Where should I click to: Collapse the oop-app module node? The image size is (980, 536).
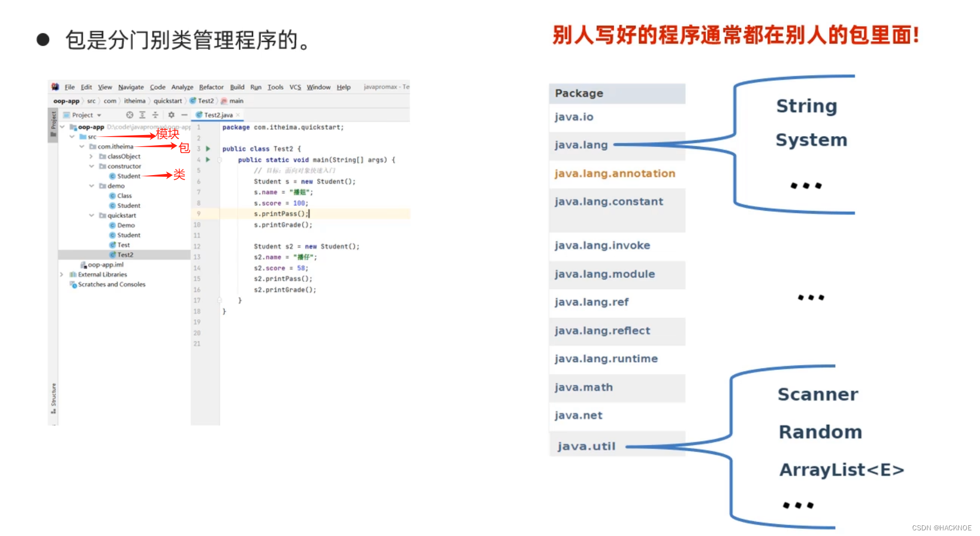pyautogui.click(x=62, y=127)
